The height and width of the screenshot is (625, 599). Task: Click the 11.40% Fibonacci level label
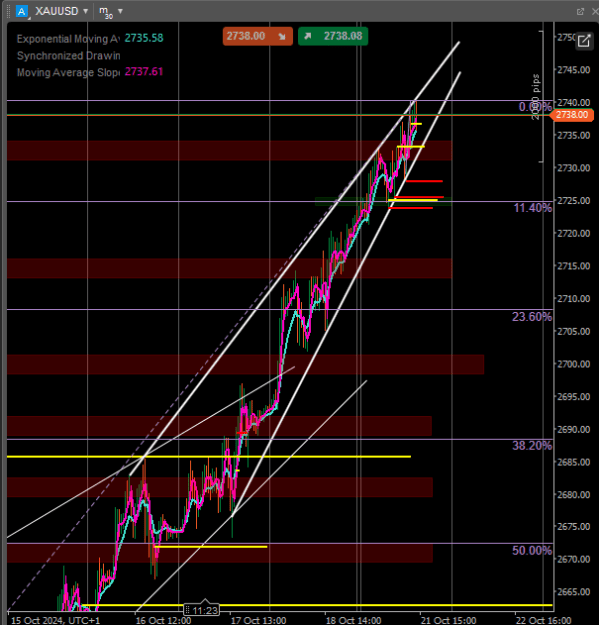click(533, 208)
